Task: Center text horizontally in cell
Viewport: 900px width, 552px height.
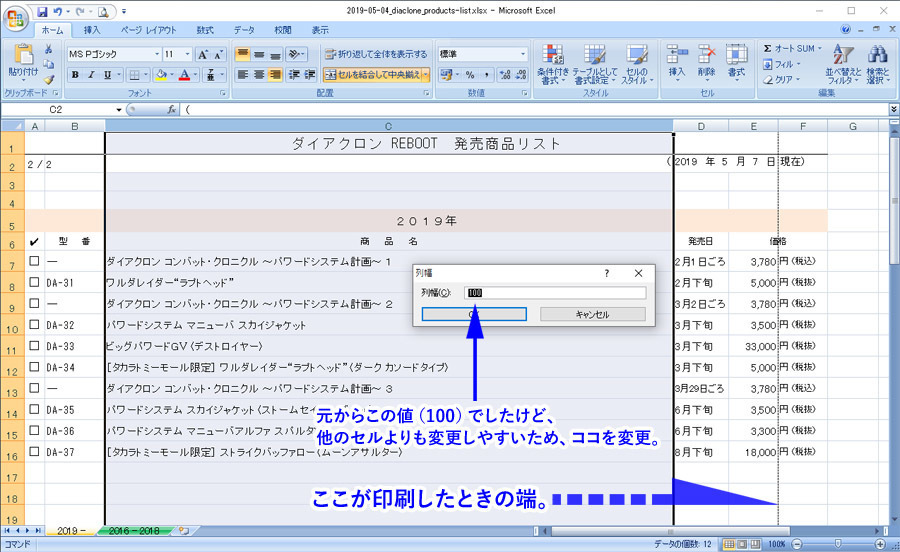Action: click(x=259, y=75)
